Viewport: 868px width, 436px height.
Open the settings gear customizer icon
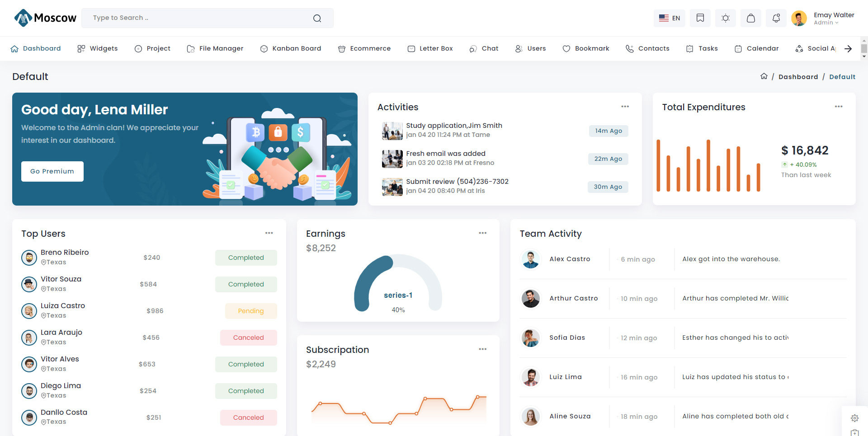tap(854, 418)
